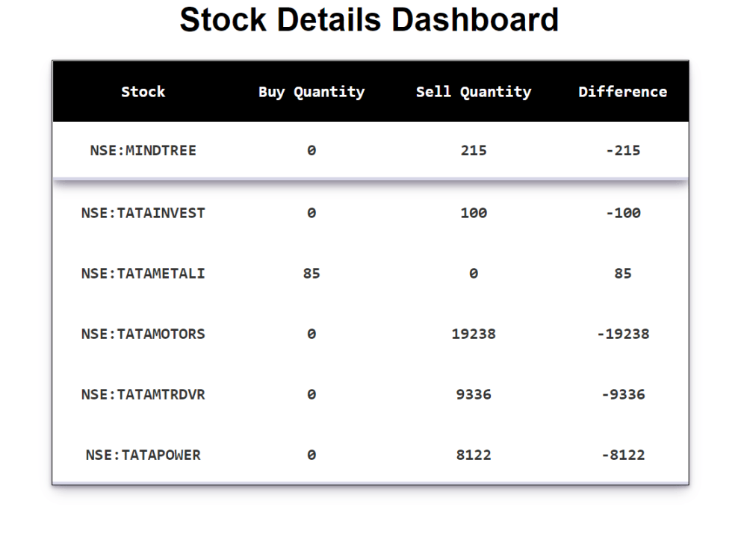Image resolution: width=747 pixels, height=560 pixels.
Task: Select the NSE:TATAMETALI stock cell
Action: click(x=143, y=273)
